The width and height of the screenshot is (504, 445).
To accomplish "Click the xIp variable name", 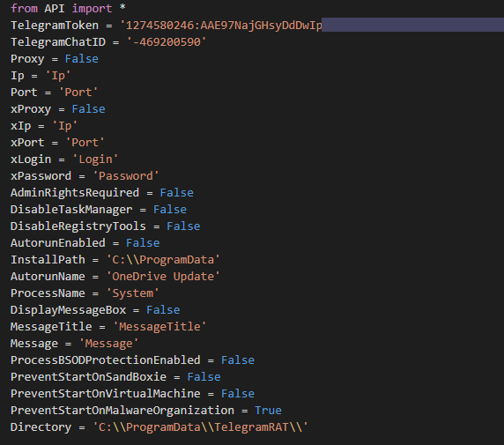I will coord(20,126).
